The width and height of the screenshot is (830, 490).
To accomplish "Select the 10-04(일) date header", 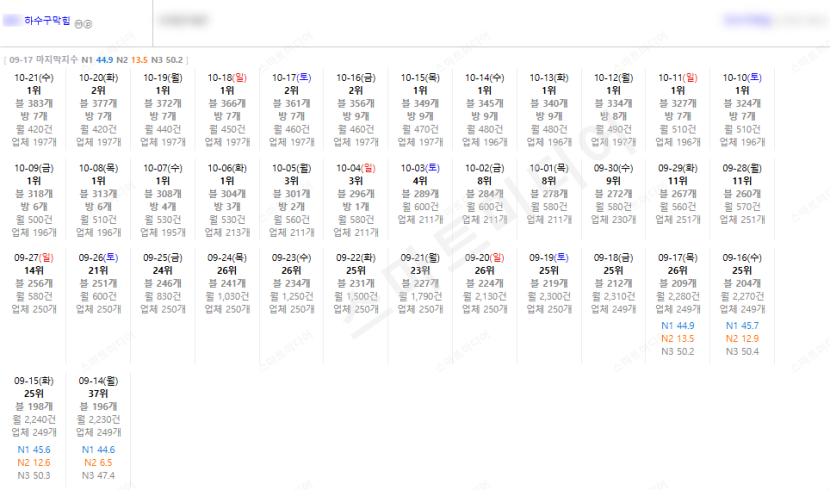I will tap(356, 168).
